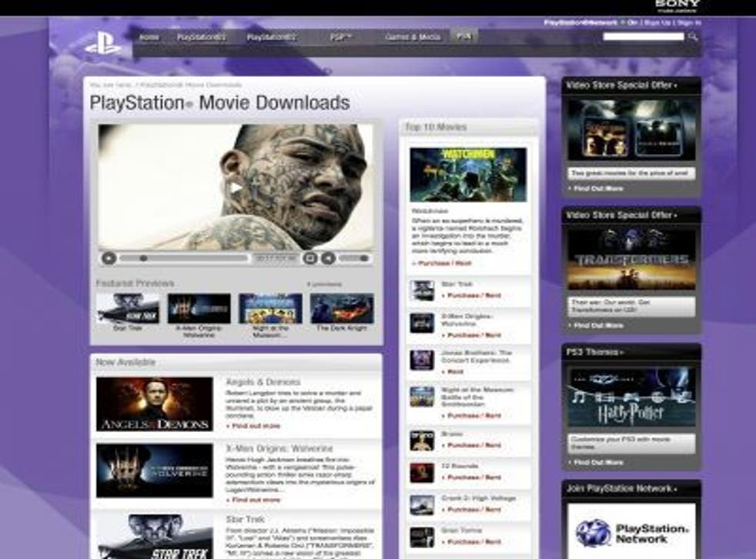This screenshot has width=756, height=559.
Task: Toggle fullscreen on the video player
Action: click(310, 259)
